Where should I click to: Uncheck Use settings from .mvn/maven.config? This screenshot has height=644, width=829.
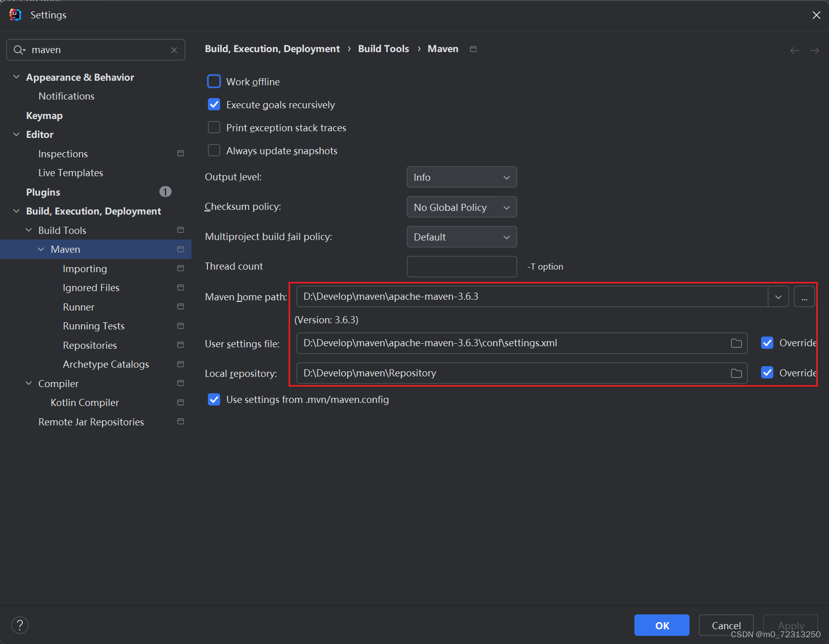pos(214,399)
